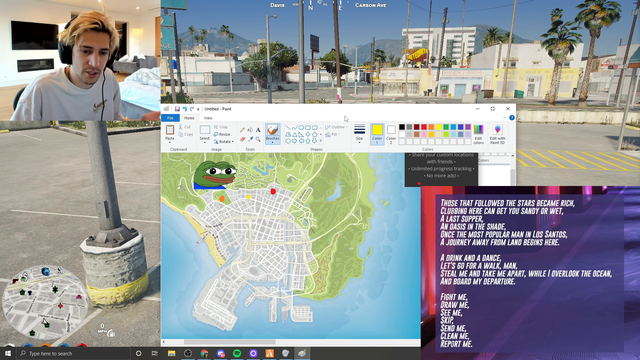
Task: Select Color 1 foreground box
Action: [377, 134]
